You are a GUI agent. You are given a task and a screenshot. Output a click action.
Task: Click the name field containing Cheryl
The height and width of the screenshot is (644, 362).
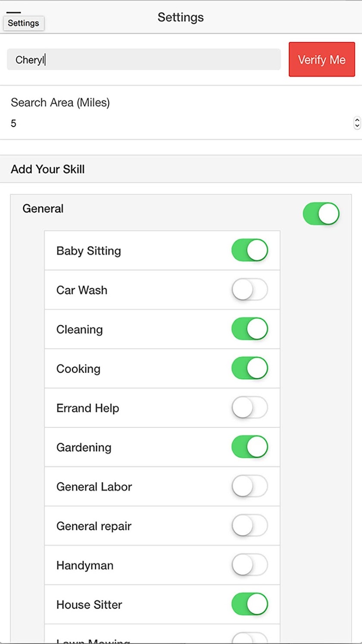144,60
